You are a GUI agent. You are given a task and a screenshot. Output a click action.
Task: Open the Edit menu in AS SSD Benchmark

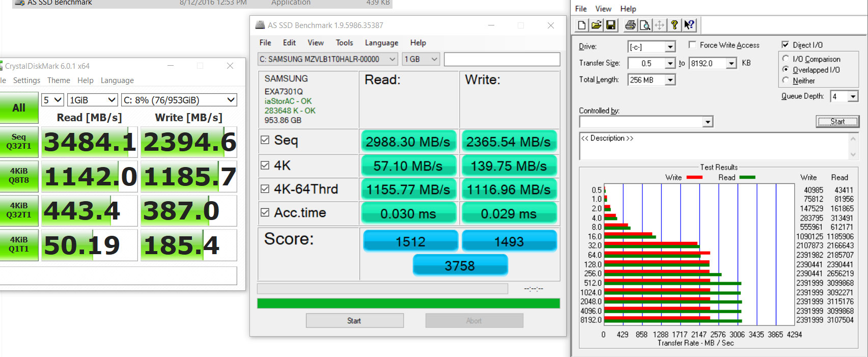[x=289, y=43]
